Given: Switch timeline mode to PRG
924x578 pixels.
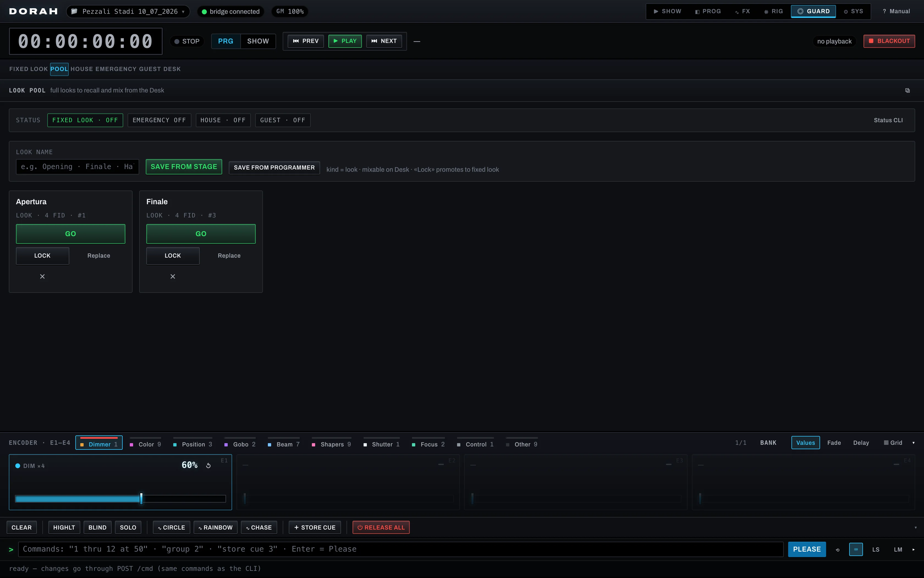Looking at the screenshot, I should click(226, 41).
